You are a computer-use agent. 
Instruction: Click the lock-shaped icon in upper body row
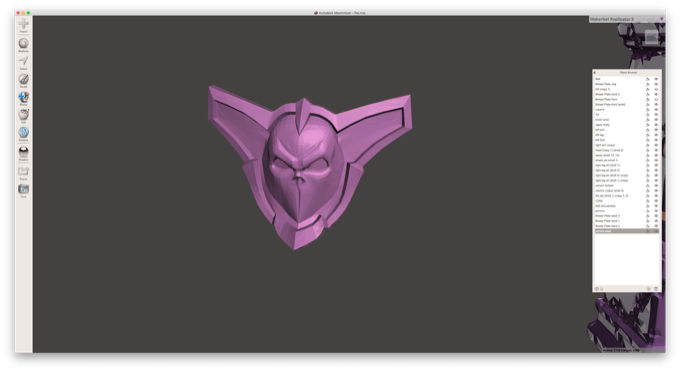click(648, 125)
